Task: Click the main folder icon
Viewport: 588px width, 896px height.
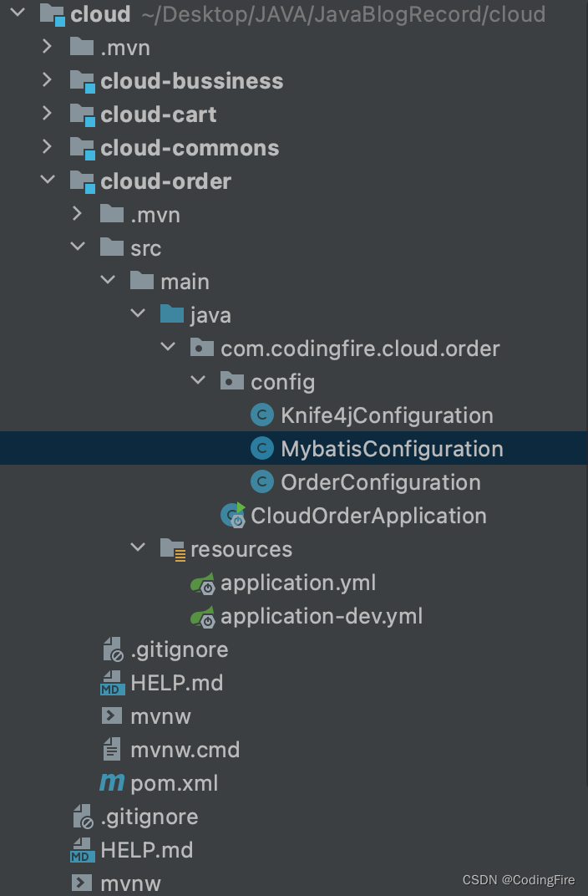Action: (142, 281)
